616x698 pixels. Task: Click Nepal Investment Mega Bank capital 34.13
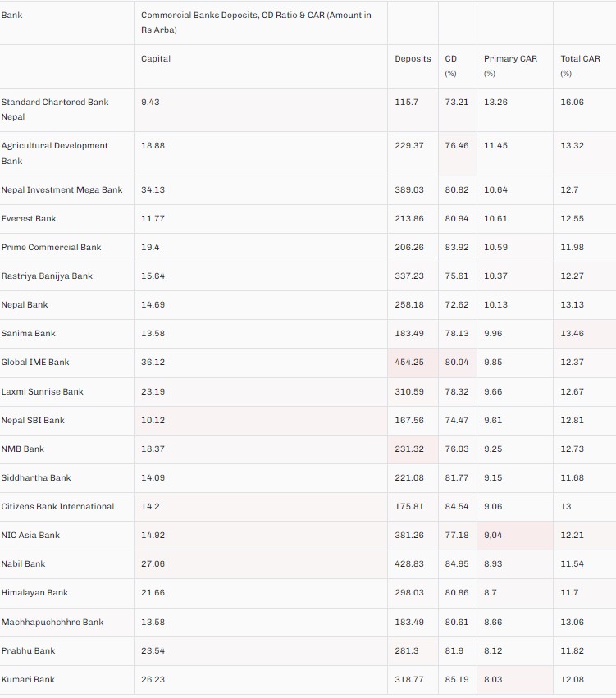tap(153, 190)
